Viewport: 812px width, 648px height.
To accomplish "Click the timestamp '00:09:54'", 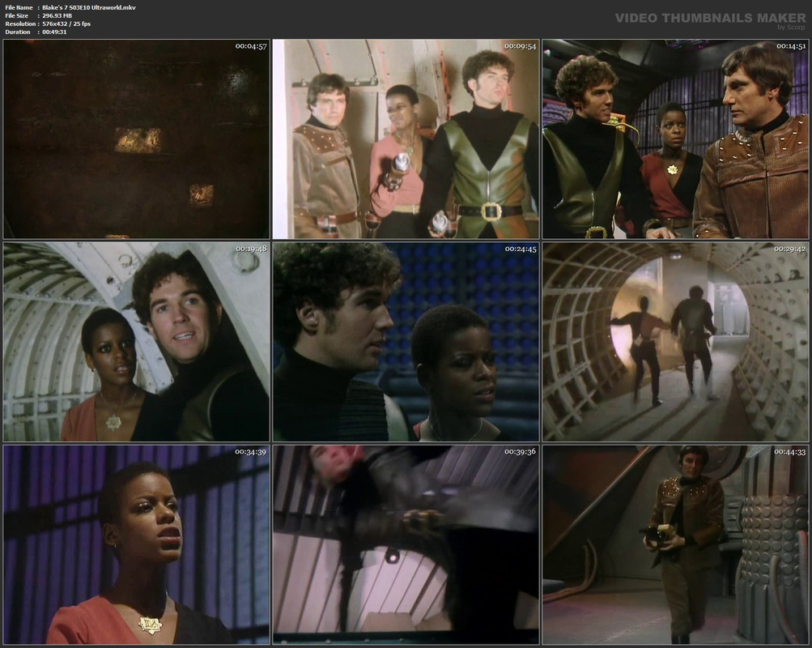I will pos(521,46).
